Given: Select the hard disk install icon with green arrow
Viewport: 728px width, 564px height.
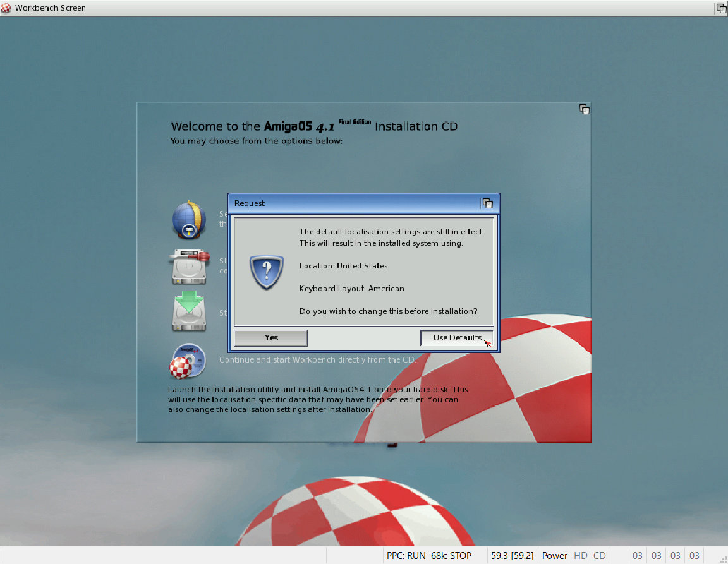Looking at the screenshot, I should click(x=188, y=311).
